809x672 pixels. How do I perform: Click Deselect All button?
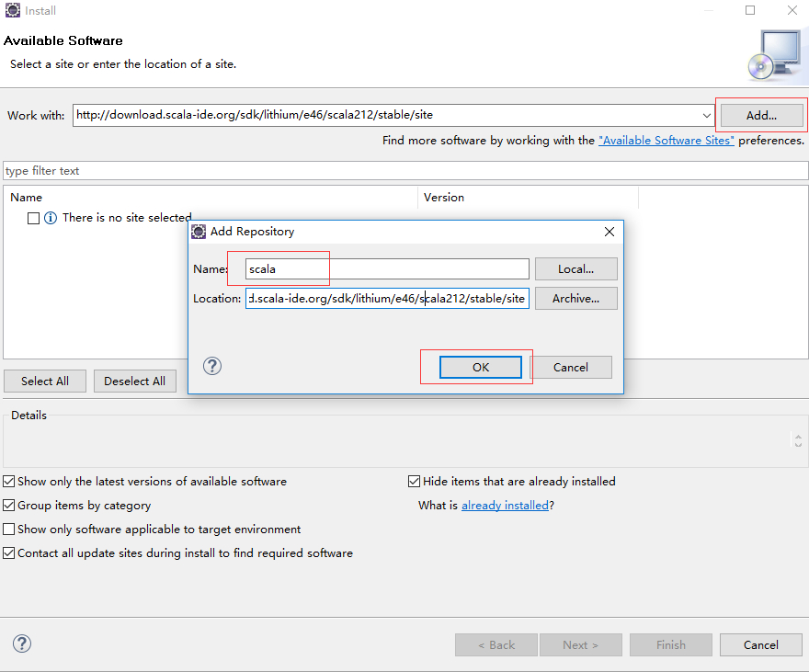tap(134, 382)
